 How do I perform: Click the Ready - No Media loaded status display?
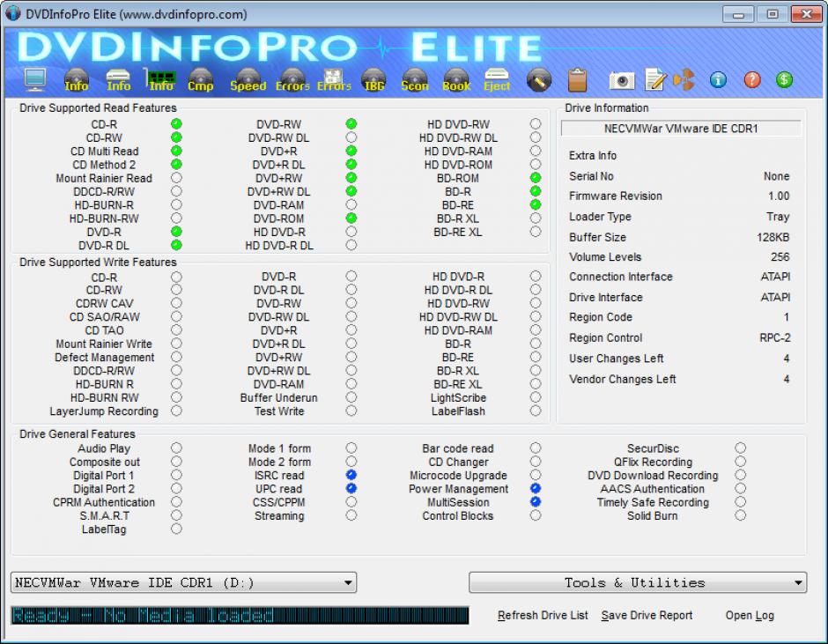click(240, 616)
